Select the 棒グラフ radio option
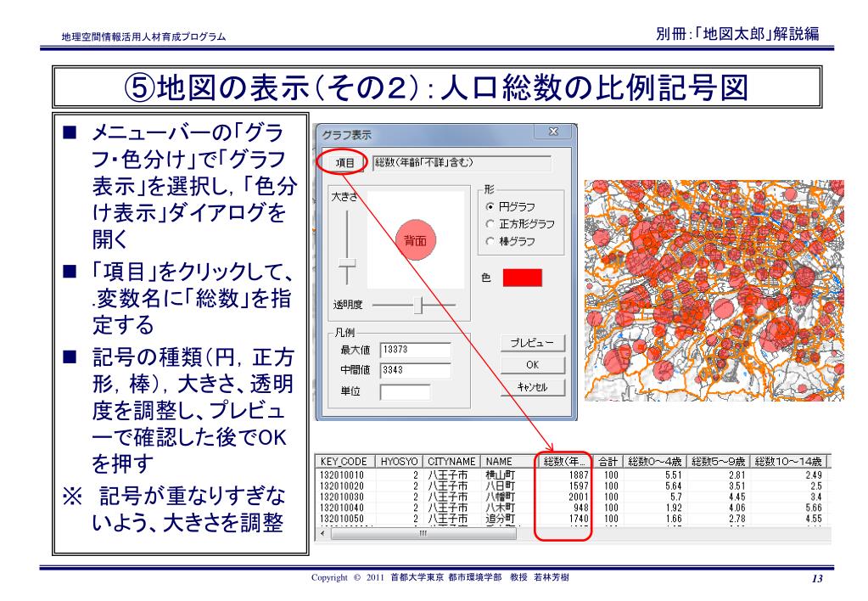Screen dimensions: 868x601 510,241
